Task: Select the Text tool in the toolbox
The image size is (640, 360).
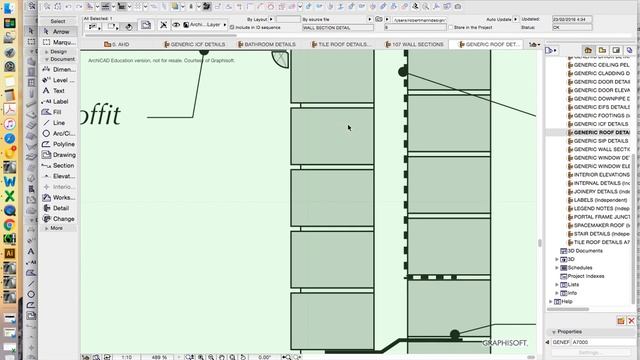Action: (x=58, y=91)
